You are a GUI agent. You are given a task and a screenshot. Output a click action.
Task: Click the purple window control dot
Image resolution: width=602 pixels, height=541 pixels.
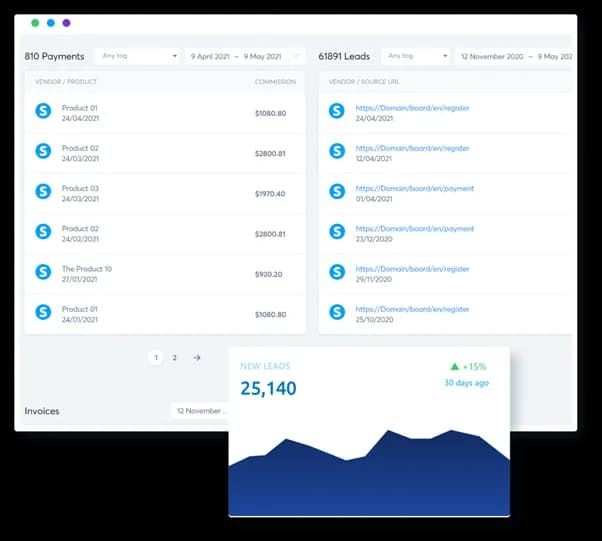click(x=66, y=23)
